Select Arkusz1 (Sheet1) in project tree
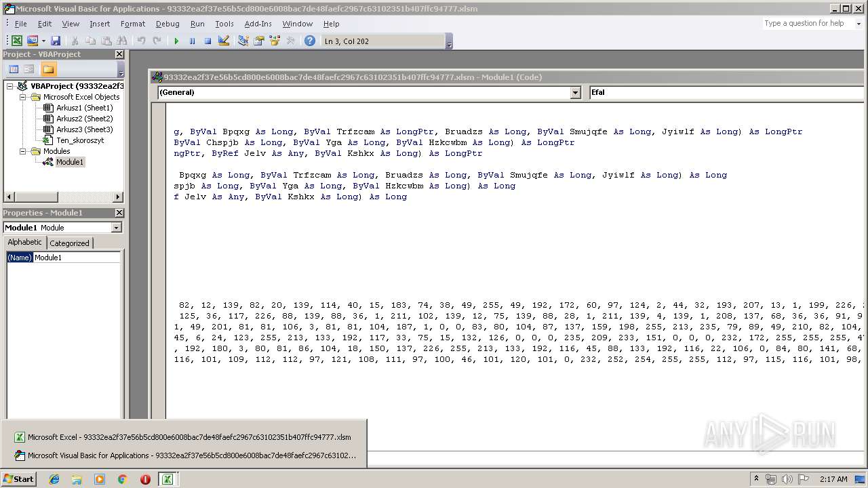868x488 pixels. (84, 108)
